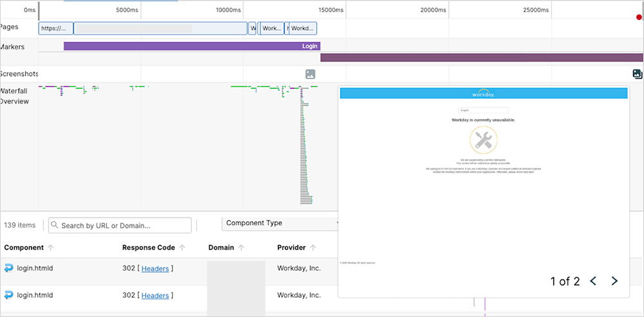This screenshot has width=644, height=317.
Task: Sort by Response Code column arrow
Action: 182,248
